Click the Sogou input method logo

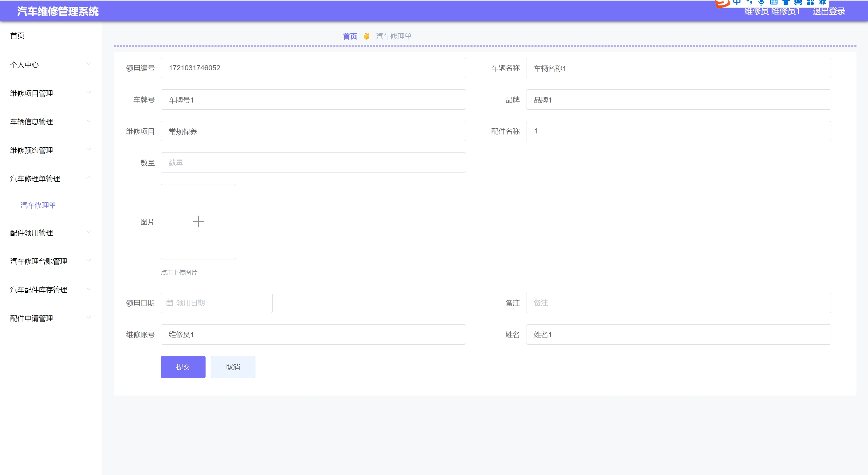pyautogui.click(x=722, y=3)
